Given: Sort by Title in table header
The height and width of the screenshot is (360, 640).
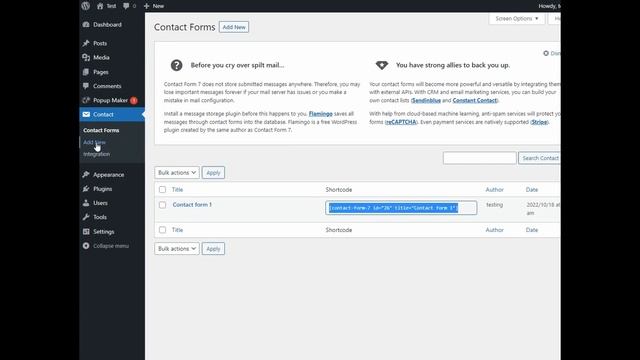Looking at the screenshot, I should tap(178, 190).
